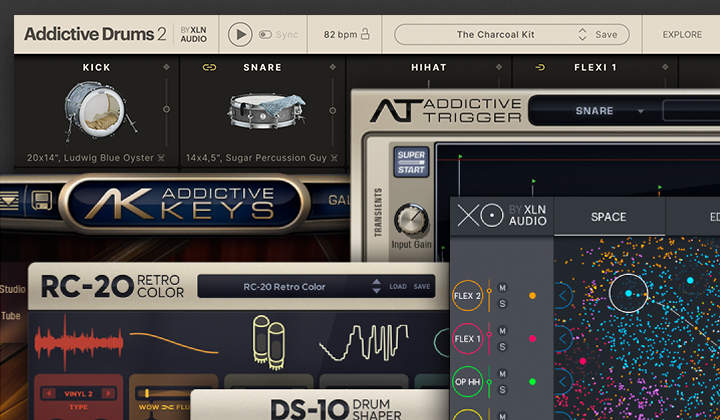Adjust the SNARE slot volume slider
720x420 pixels.
pyautogui.click(x=332, y=111)
